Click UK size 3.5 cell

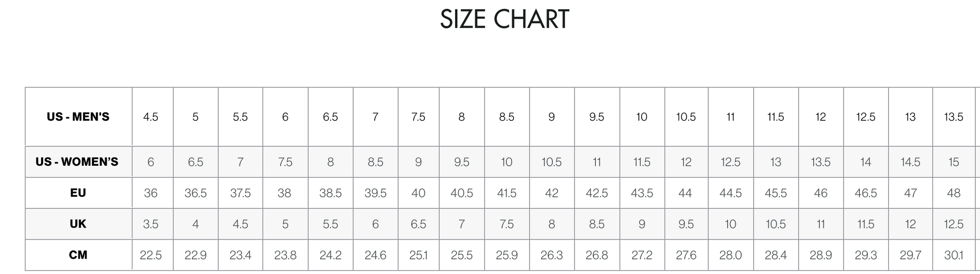tap(151, 224)
